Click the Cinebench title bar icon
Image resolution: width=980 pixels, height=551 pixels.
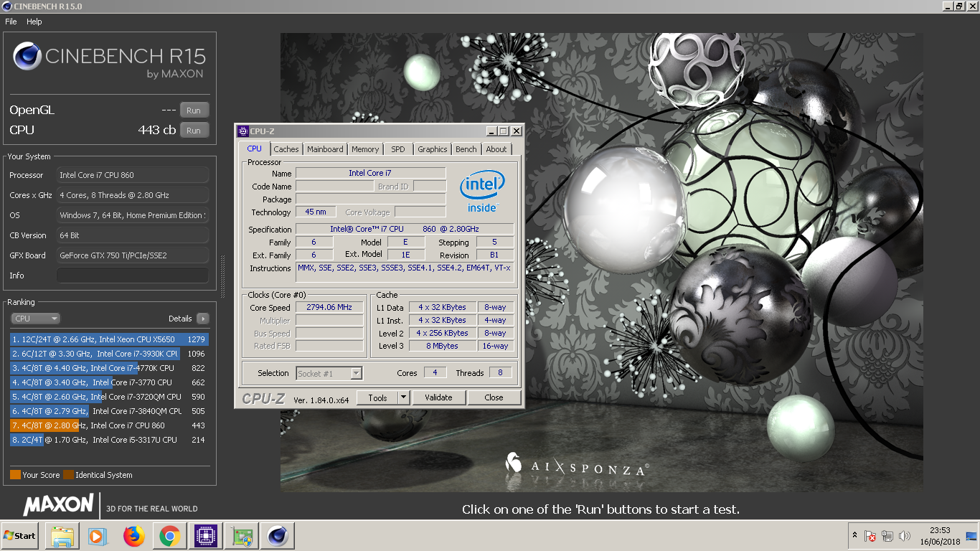click(6, 6)
